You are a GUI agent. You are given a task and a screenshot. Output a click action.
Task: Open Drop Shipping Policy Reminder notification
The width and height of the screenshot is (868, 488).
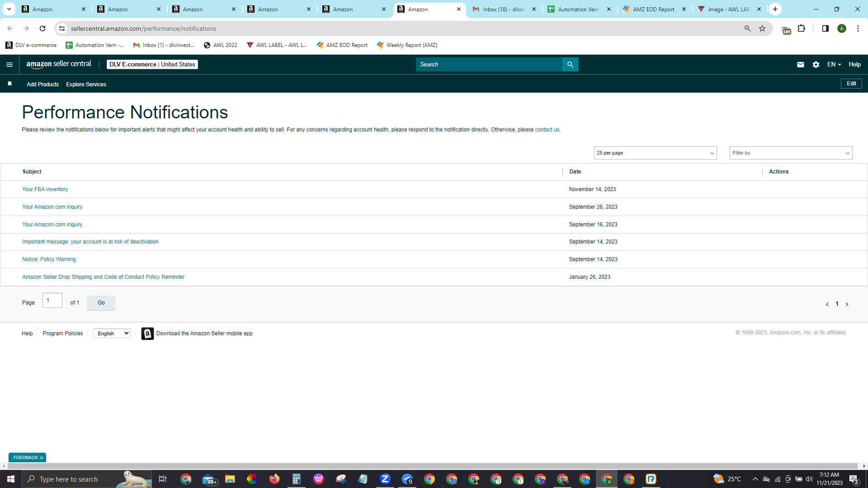tap(103, 277)
